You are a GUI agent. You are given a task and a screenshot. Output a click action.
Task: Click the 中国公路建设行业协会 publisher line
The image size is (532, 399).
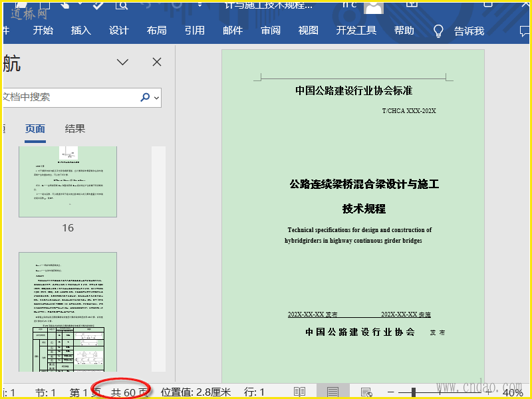(360, 332)
